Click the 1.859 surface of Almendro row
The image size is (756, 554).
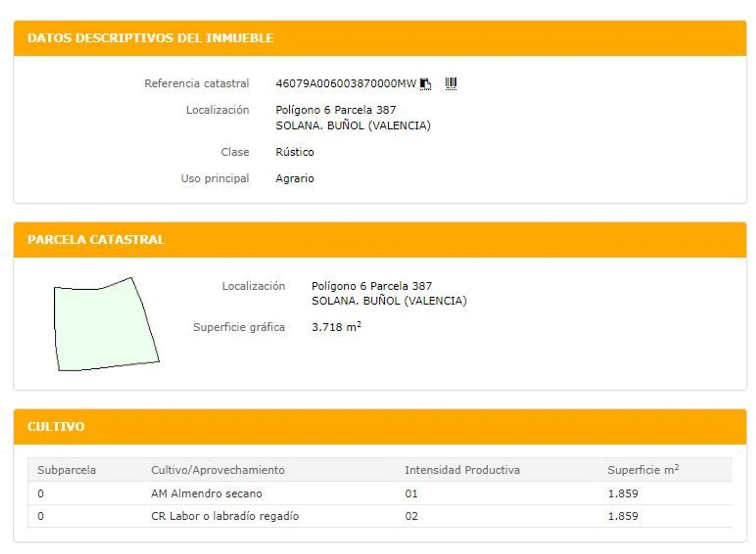click(x=623, y=493)
